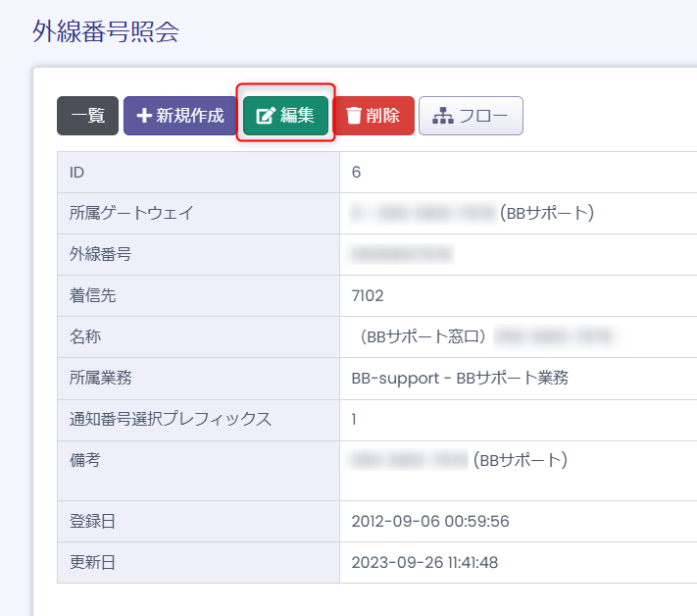Click the 通知番号選択プレフィックス label
The width and height of the screenshot is (697, 616).
coord(170,419)
